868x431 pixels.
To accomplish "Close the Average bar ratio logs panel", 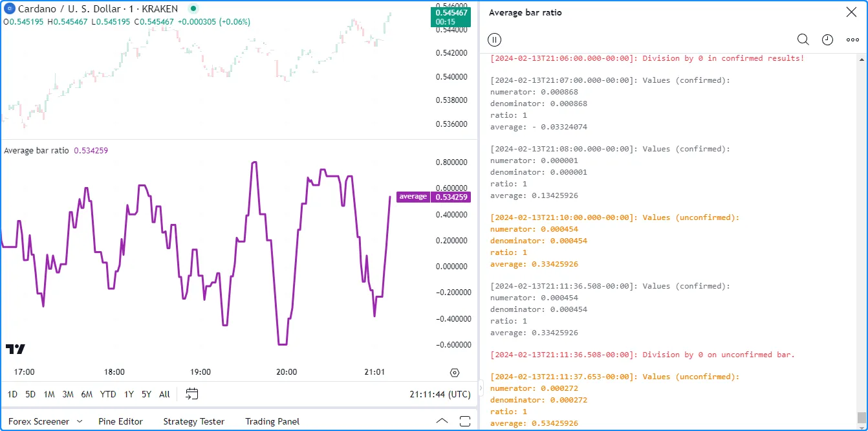I will click(851, 12).
